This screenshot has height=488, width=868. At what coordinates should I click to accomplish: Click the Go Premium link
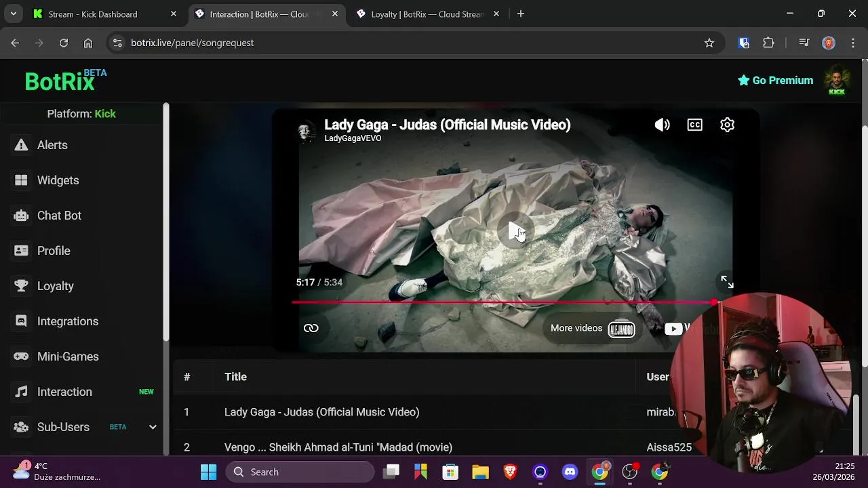click(775, 80)
